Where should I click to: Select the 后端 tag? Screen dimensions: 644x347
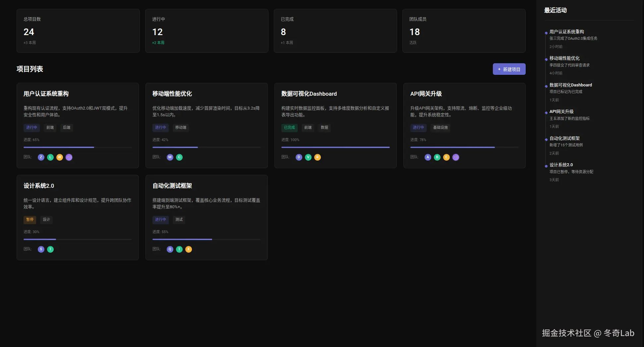pos(67,127)
